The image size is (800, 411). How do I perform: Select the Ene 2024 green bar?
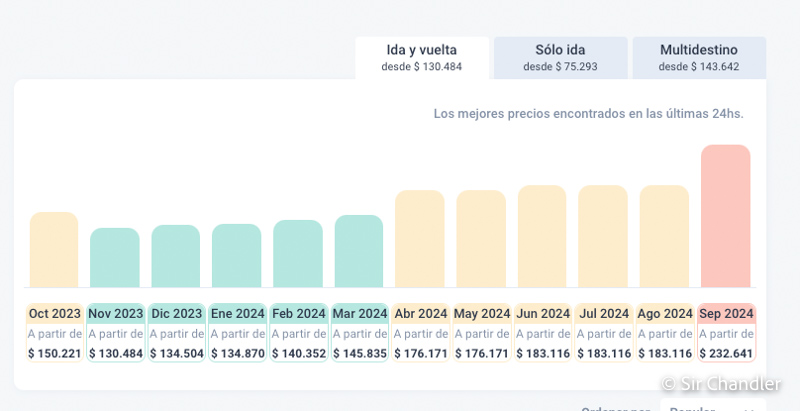(237, 256)
